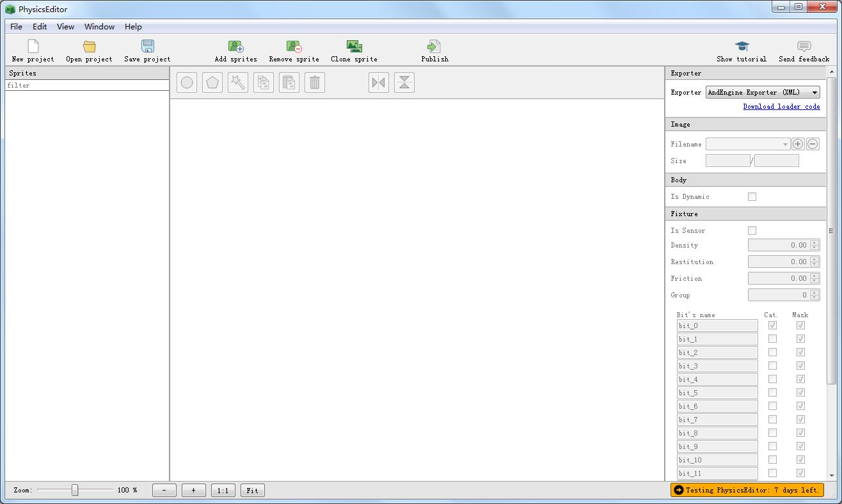Toggle the Mask checkbox for bit_2
The image size is (842, 504).
pyautogui.click(x=800, y=352)
